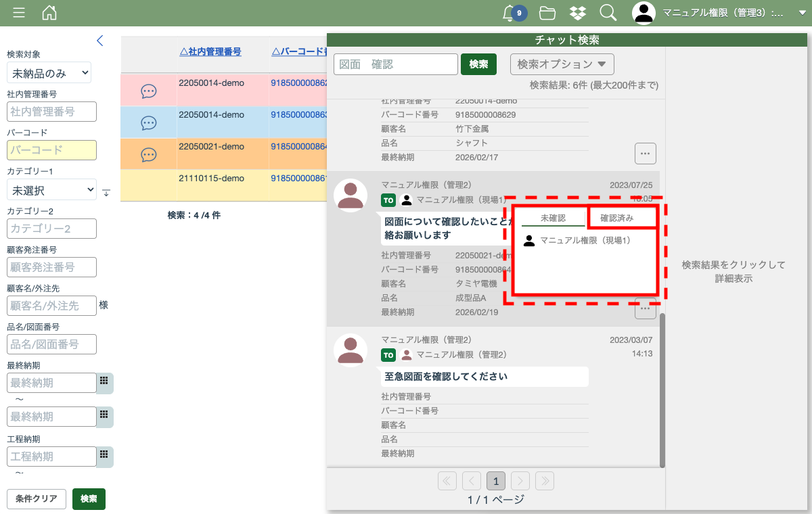Open chat icon for the pink row
Image resolution: width=812 pixels, height=514 pixels.
point(149,91)
